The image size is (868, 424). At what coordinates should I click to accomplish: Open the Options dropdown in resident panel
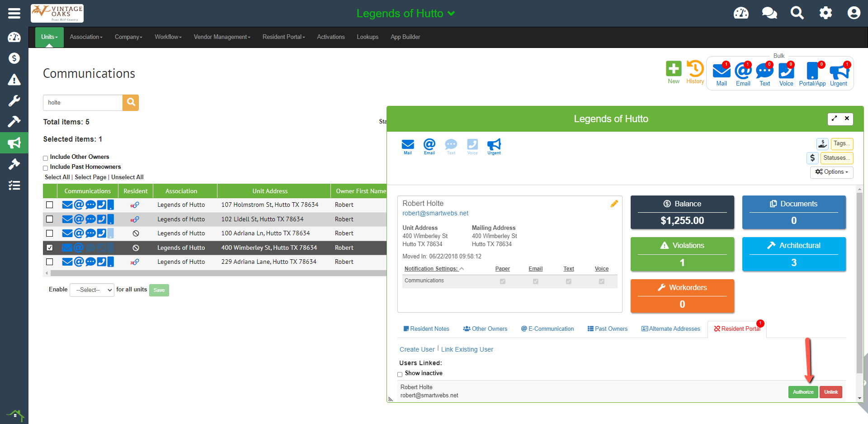tap(831, 172)
